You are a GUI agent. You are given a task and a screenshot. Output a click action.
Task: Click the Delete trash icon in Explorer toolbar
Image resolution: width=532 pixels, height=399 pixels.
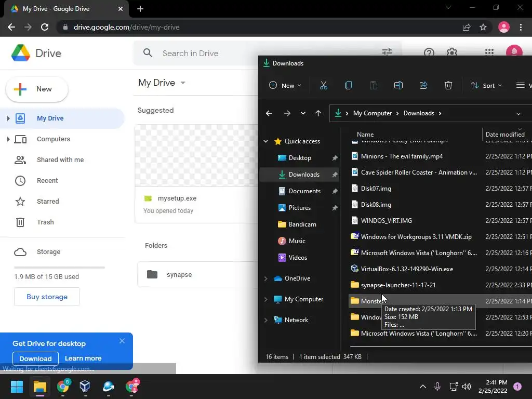click(x=448, y=86)
